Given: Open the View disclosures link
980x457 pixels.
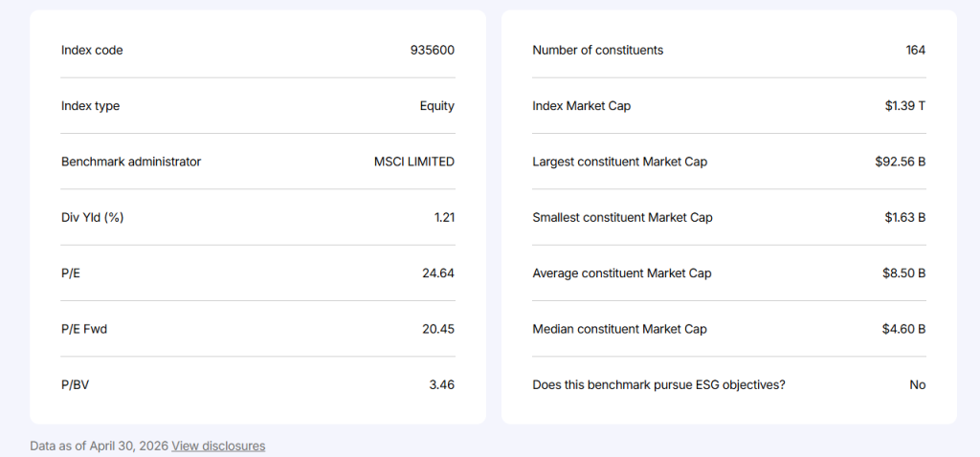Looking at the screenshot, I should (x=218, y=446).
